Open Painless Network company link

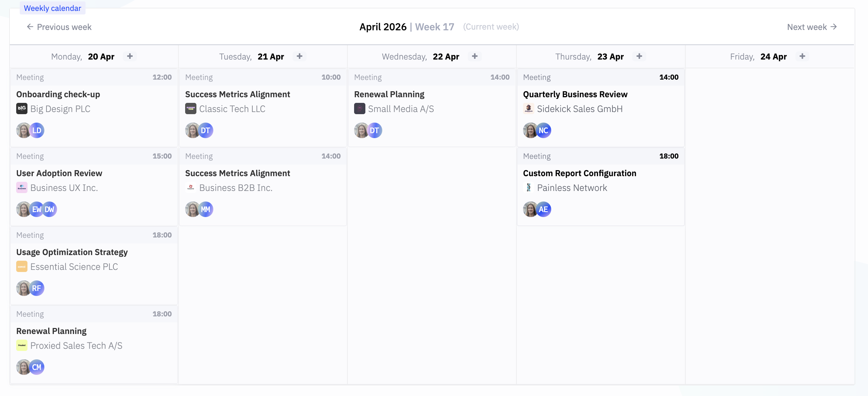tap(572, 188)
